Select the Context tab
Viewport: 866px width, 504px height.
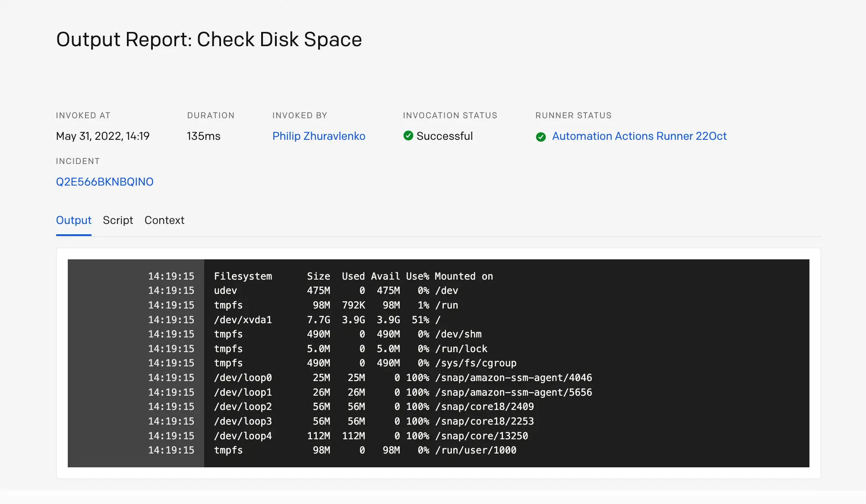(x=164, y=220)
